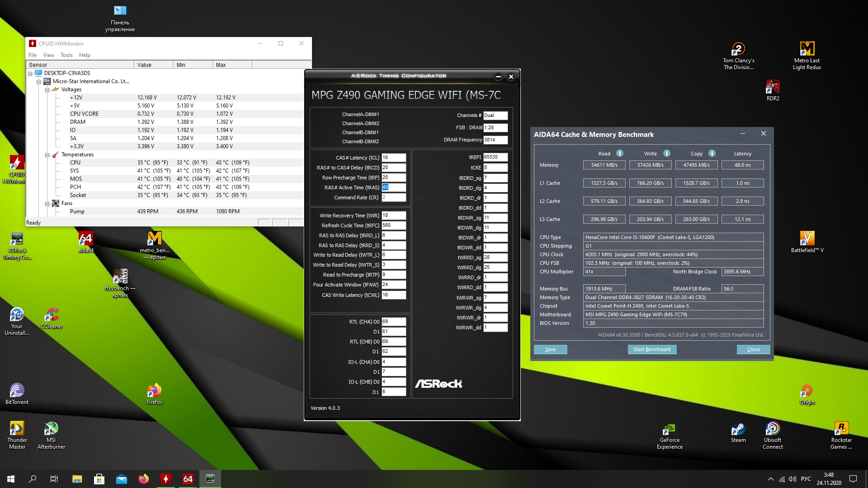
Task: Click the CAS# Latency (tCL) input field
Action: (x=393, y=158)
